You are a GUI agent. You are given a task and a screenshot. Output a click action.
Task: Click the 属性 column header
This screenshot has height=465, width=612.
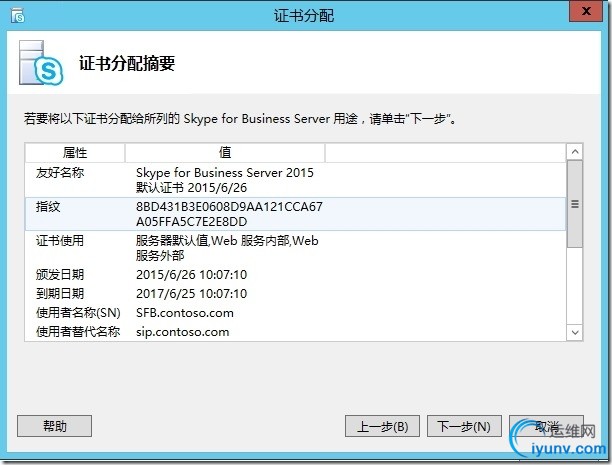coord(75,152)
